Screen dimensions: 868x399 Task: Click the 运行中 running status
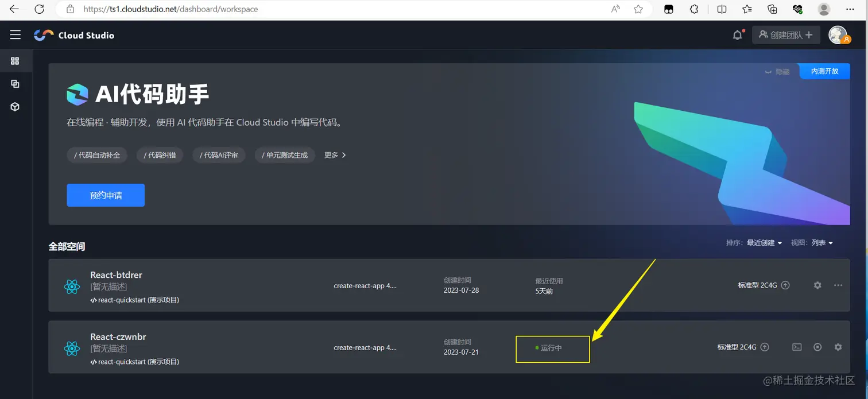click(549, 348)
